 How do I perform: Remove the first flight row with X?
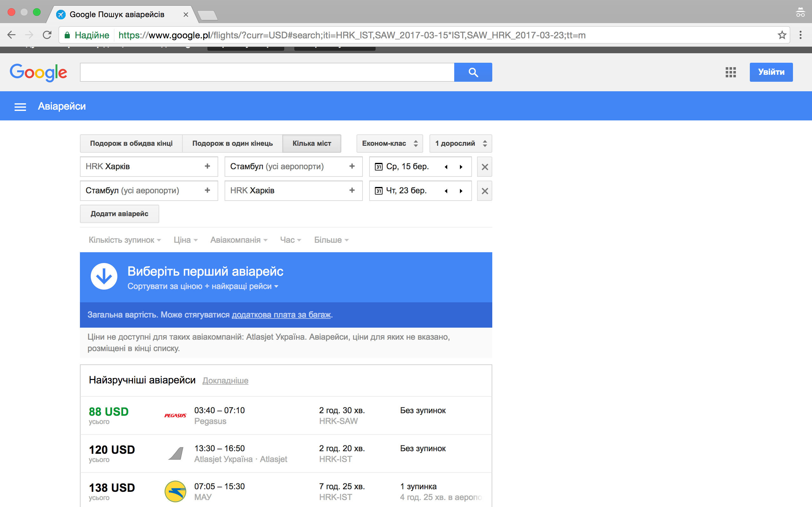(485, 167)
